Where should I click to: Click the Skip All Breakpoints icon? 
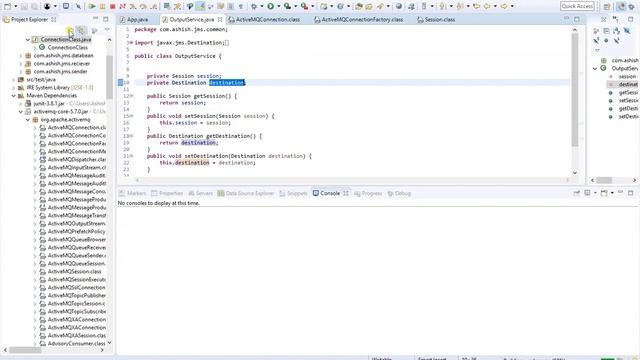tap(78, 6)
